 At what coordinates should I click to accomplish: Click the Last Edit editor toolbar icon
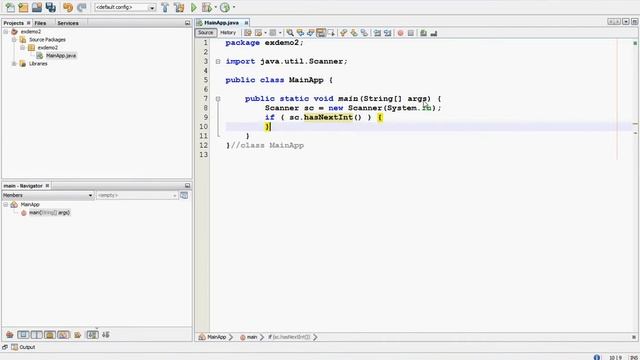point(248,33)
